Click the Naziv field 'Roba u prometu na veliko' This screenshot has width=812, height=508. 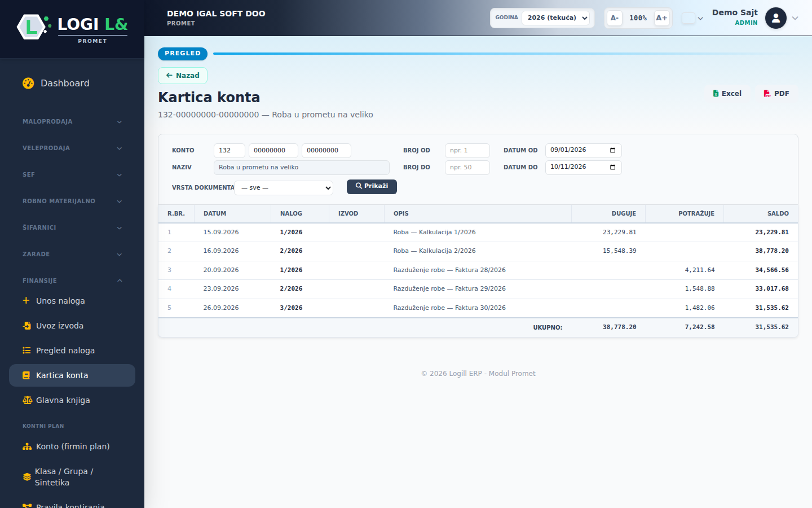pos(302,168)
